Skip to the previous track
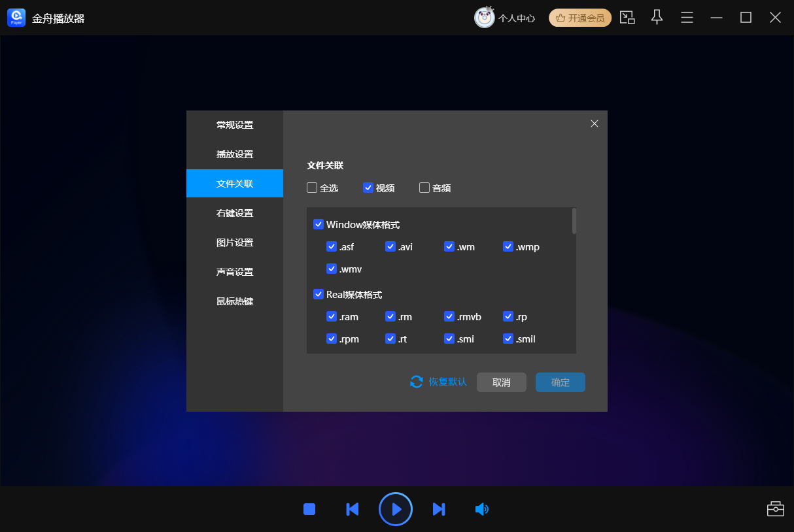The image size is (794, 532). point(352,509)
